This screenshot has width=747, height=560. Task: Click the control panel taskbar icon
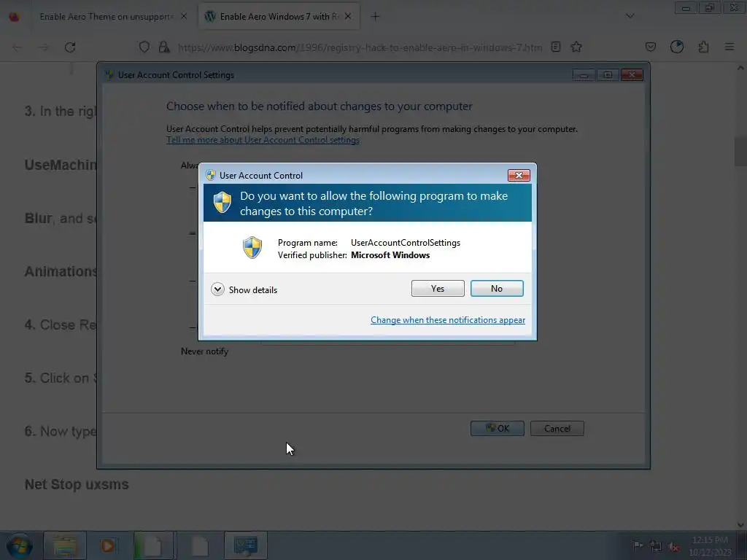(246, 545)
